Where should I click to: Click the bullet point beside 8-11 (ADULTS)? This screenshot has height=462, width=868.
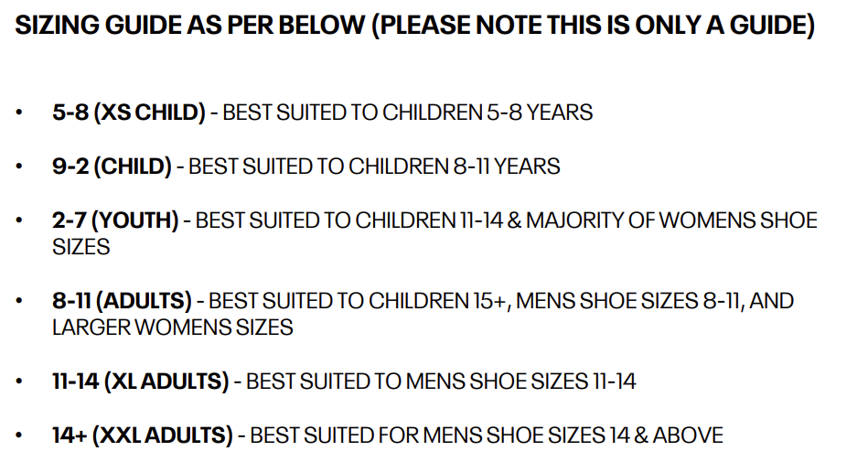(20, 301)
